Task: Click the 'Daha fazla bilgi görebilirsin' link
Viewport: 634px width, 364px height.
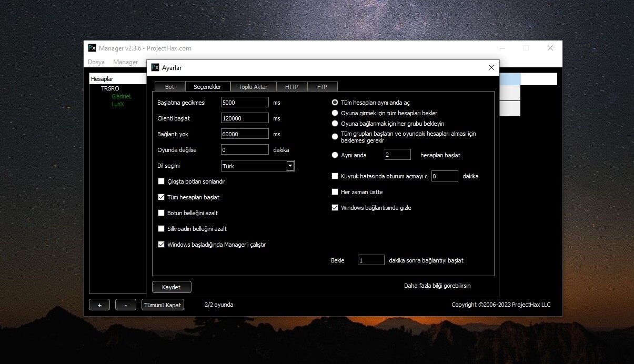Action: tap(437, 286)
